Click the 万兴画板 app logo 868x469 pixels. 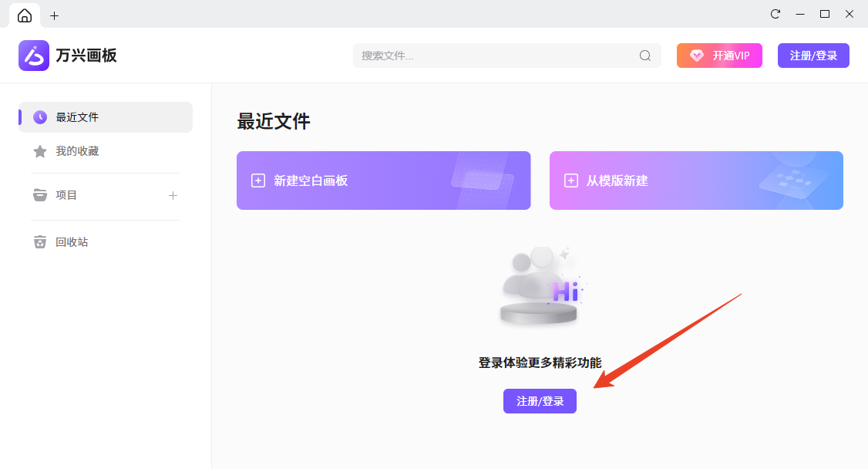[34, 56]
